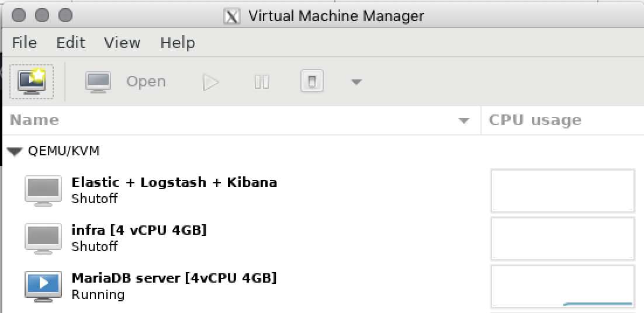Image resolution: width=644 pixels, height=313 pixels.
Task: Click the Open button label
Action: (x=146, y=82)
